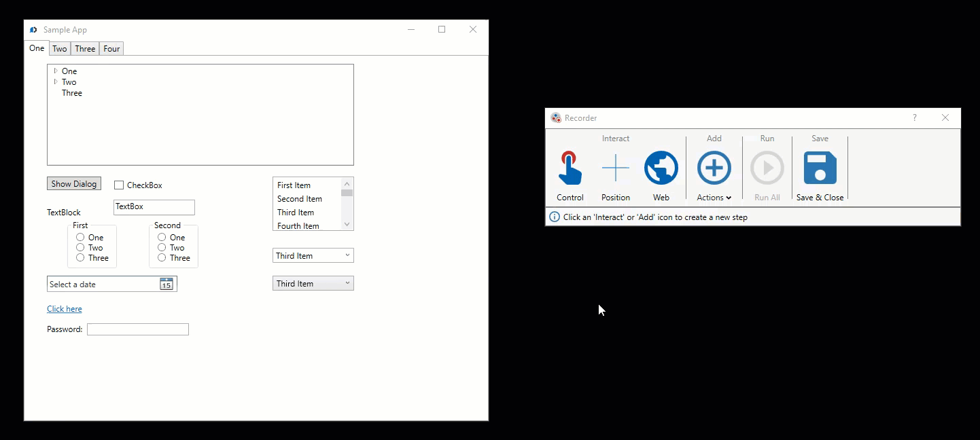This screenshot has height=440, width=980.
Task: Select radio Two in the Second group
Action: [x=162, y=247]
